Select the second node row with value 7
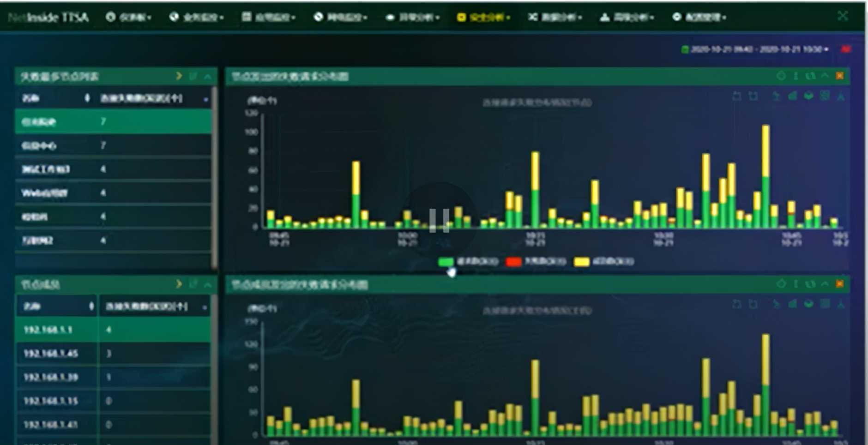Viewport: 868px width, 445px height. pos(113,145)
